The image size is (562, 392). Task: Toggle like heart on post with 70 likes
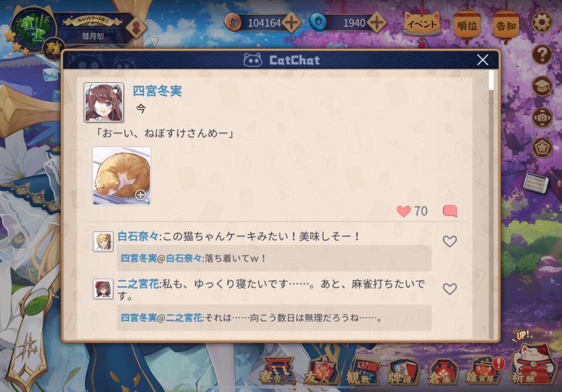(403, 211)
